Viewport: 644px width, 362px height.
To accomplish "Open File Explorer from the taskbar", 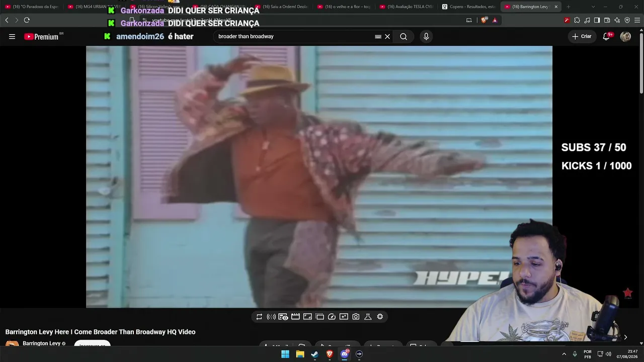I will [300, 354].
